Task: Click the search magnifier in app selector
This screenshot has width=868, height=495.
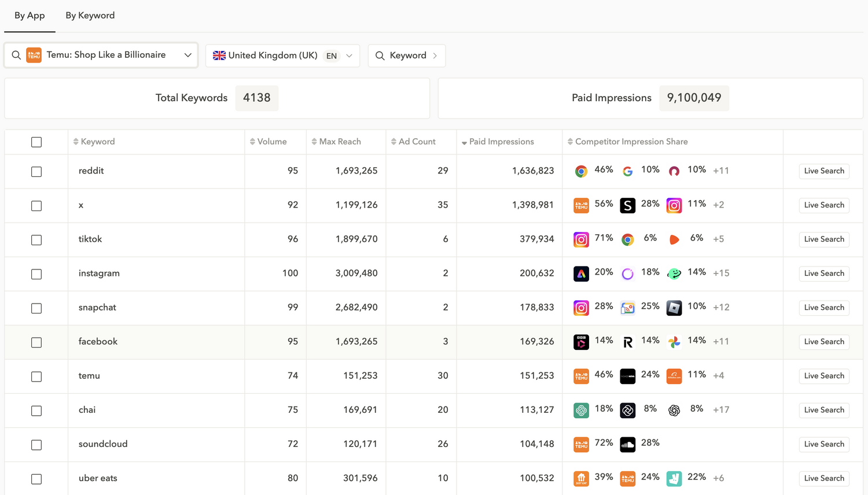Action: [16, 55]
